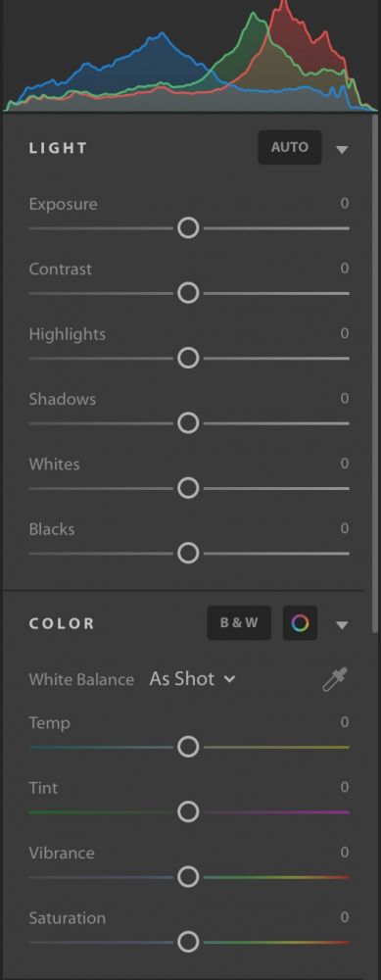Convert photo with B&W button
Viewport: 381px width, 980px height.
(x=239, y=623)
